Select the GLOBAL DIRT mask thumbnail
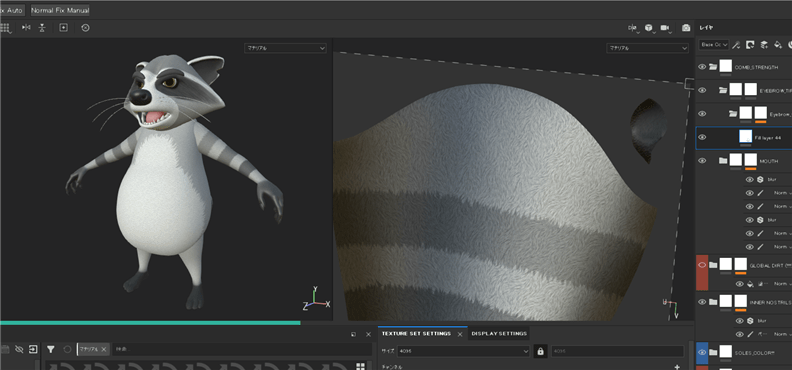Screen dimensions: 792x370 pyautogui.click(x=740, y=264)
